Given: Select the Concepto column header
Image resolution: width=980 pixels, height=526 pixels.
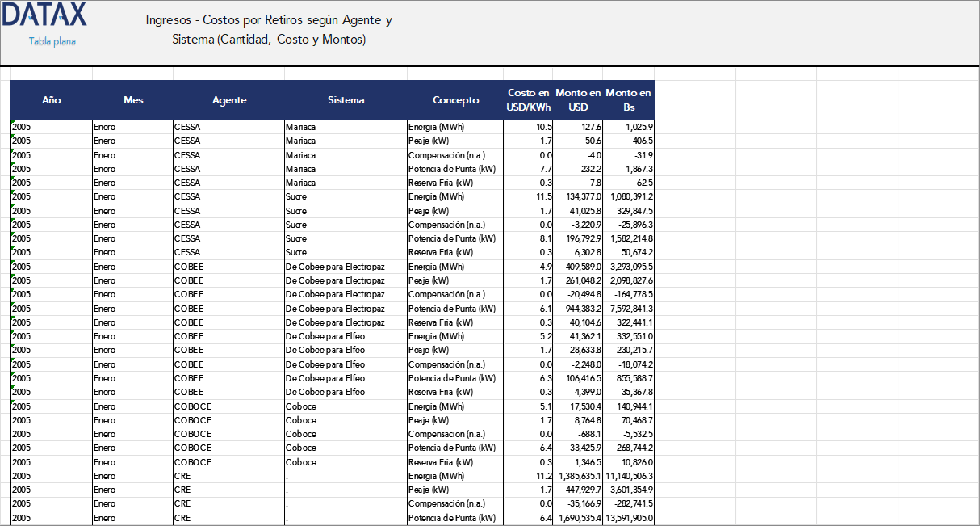Looking at the screenshot, I should pos(455,100).
